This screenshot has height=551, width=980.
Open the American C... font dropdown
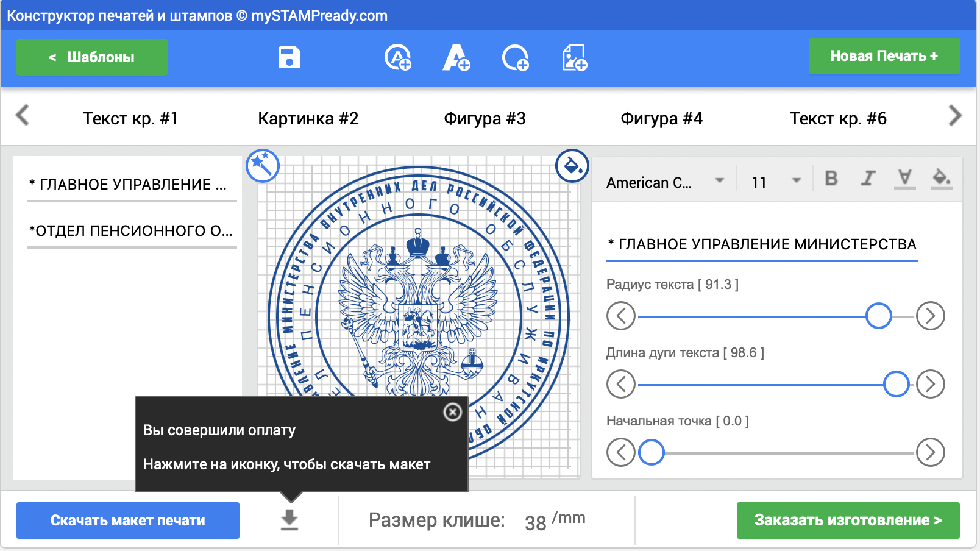tap(665, 182)
